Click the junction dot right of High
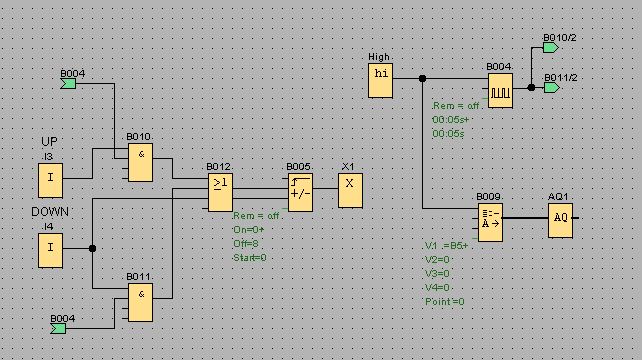Viewport: 642px width, 360px height. pyautogui.click(x=423, y=78)
